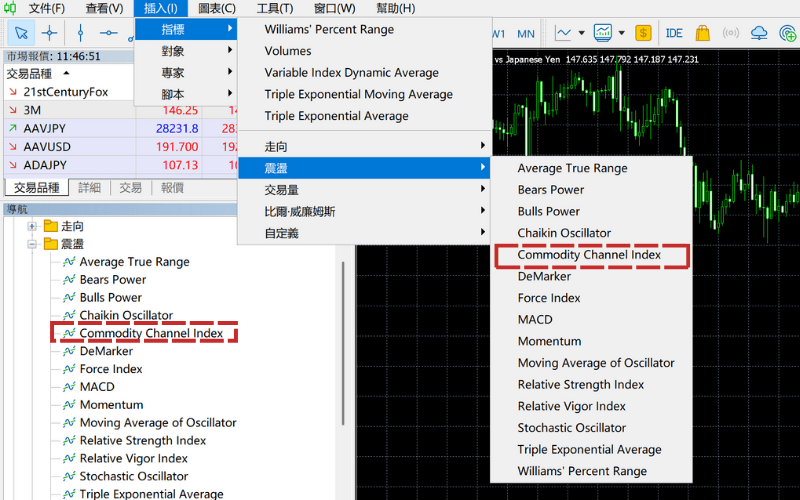Select the vertical line drawing tool

pyautogui.click(x=79, y=33)
